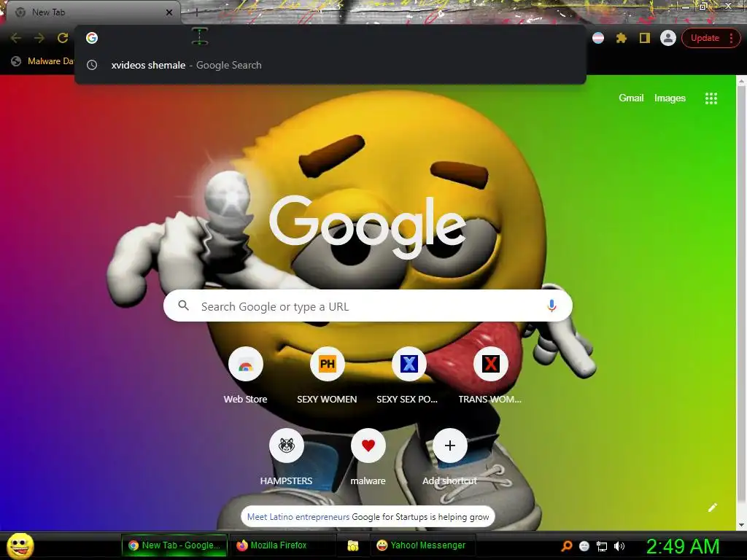The image size is (747, 560).
Task: Open the Images link
Action: 670,98
